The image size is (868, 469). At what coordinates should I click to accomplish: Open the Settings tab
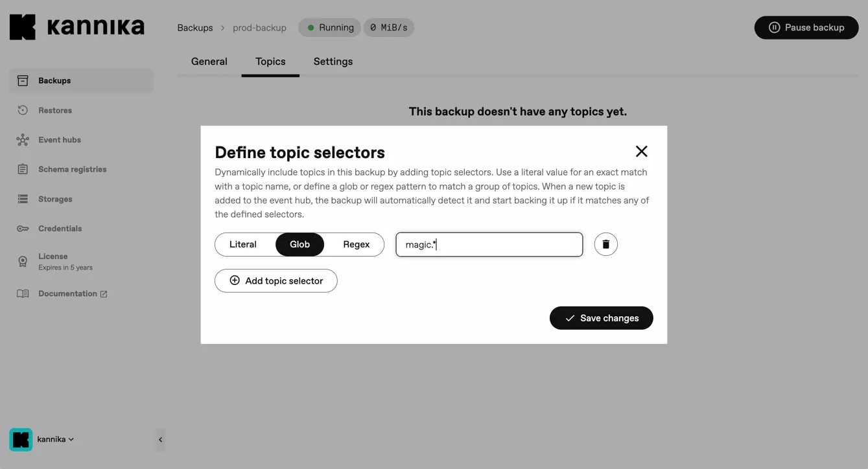click(x=333, y=61)
